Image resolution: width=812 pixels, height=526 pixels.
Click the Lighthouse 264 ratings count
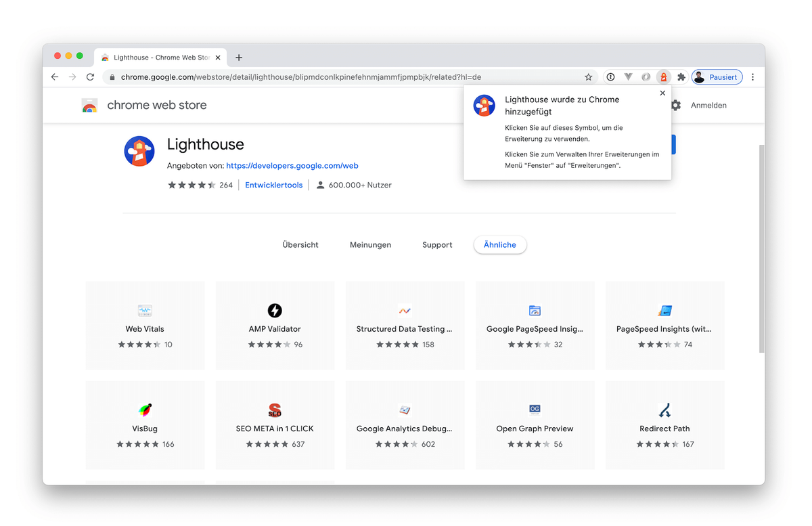pyautogui.click(x=226, y=185)
